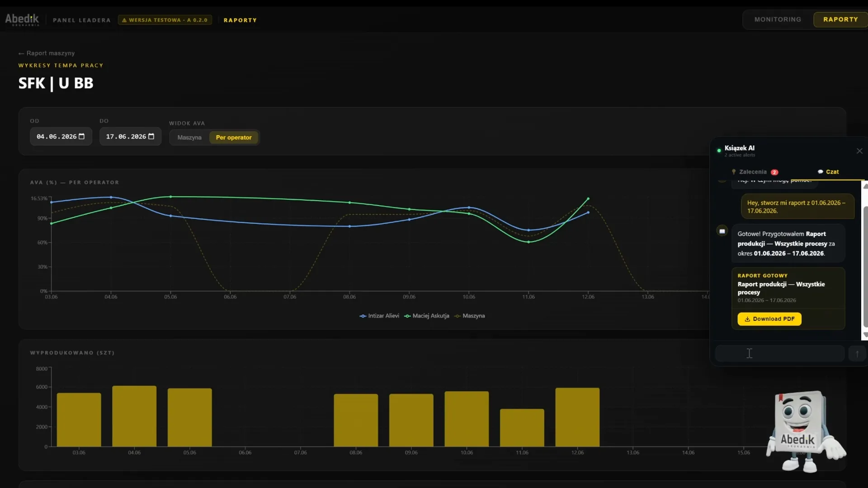Open calendar icon in DO date field
This screenshot has width=868, height=488.
point(151,136)
